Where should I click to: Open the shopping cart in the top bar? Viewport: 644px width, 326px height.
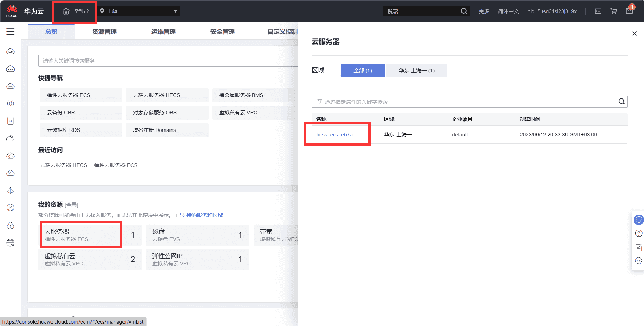click(613, 11)
